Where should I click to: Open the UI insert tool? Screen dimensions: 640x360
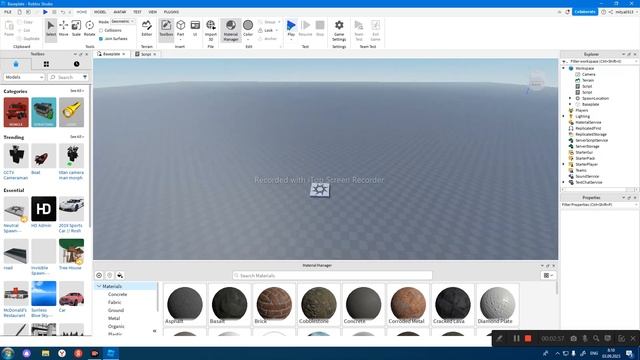[x=195, y=29]
